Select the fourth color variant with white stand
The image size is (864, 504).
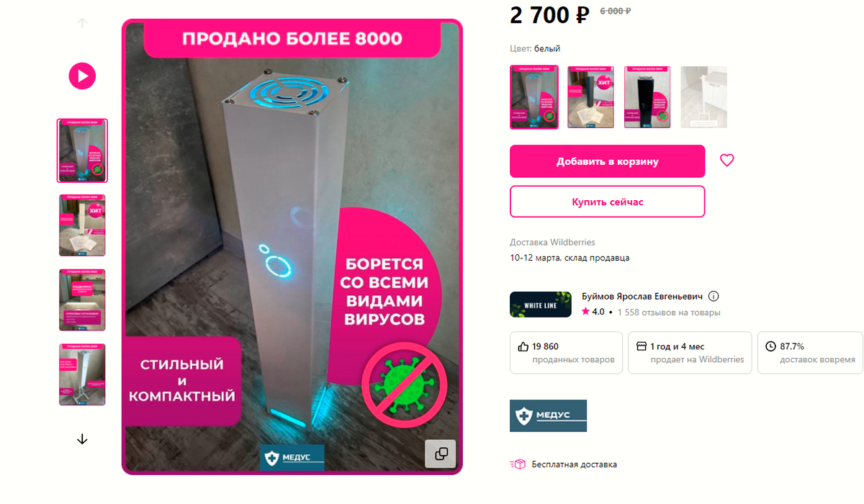[704, 97]
